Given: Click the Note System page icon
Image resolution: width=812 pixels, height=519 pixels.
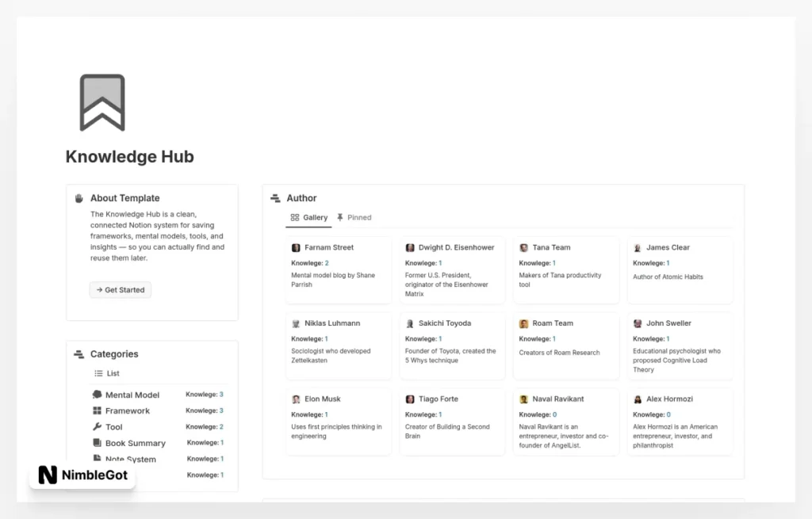Looking at the screenshot, I should (97, 459).
